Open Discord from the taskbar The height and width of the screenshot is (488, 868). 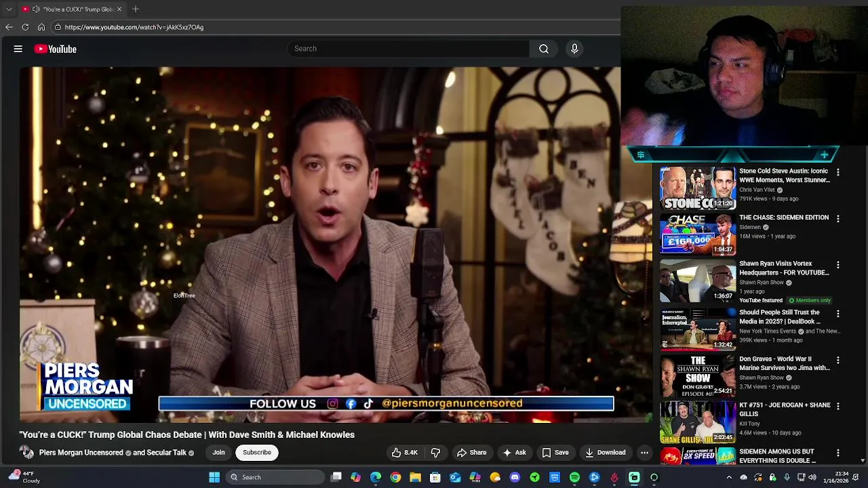pos(515,477)
